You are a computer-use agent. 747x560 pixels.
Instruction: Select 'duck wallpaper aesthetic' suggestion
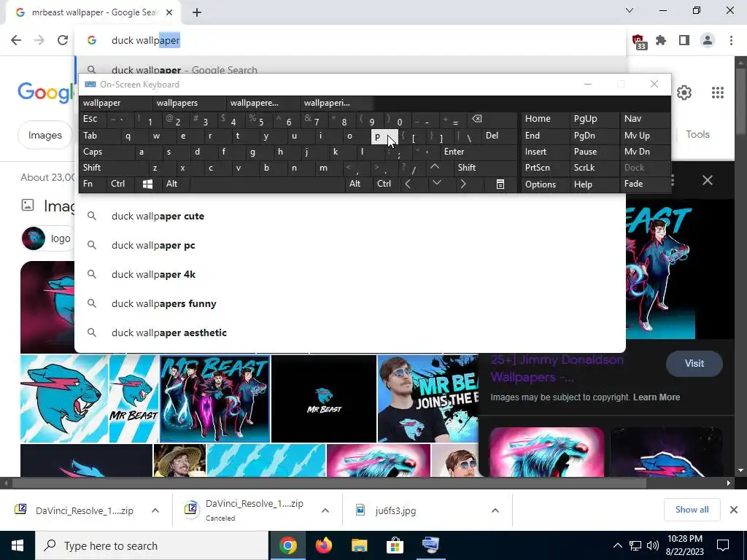click(350, 332)
